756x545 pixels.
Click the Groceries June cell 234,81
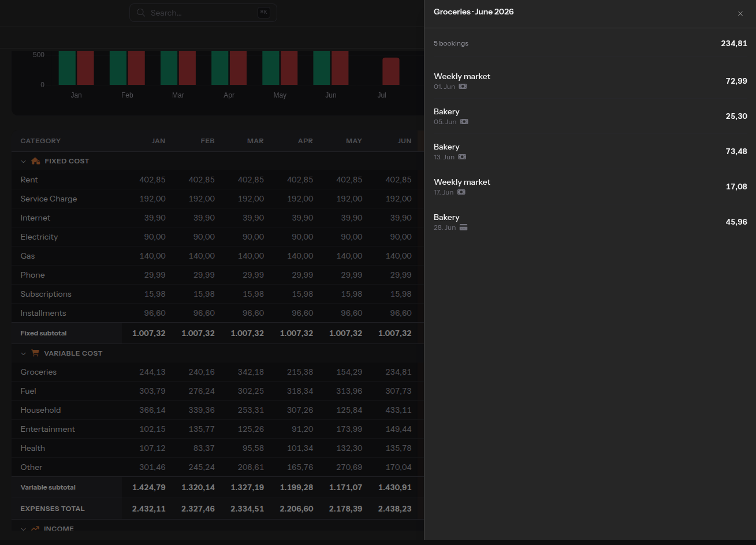[399, 372]
